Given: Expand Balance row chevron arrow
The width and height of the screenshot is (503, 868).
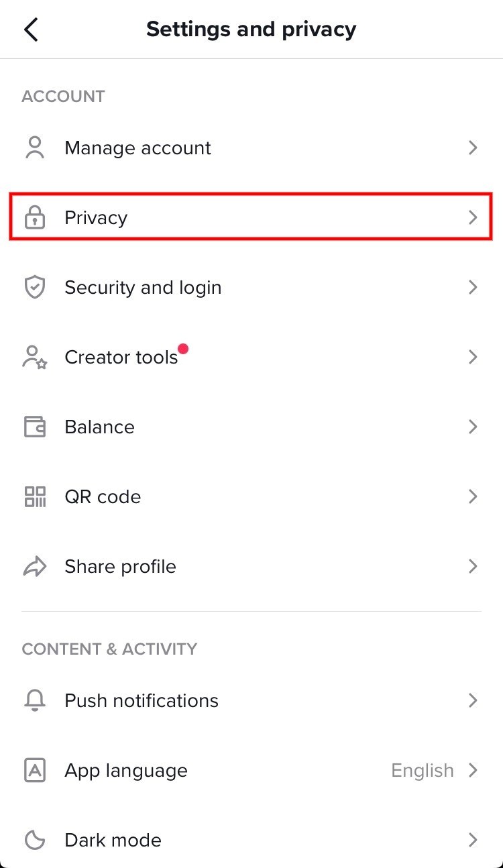Looking at the screenshot, I should [473, 427].
